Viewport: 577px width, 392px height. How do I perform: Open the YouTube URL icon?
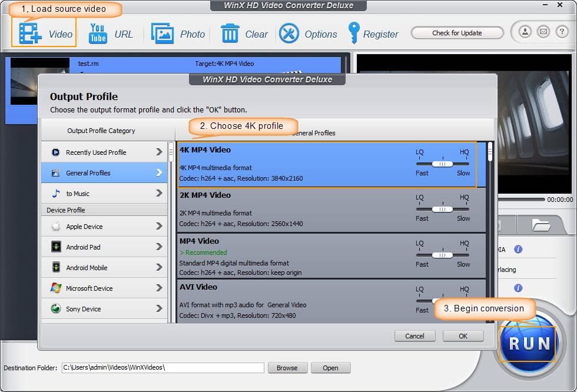[98, 34]
